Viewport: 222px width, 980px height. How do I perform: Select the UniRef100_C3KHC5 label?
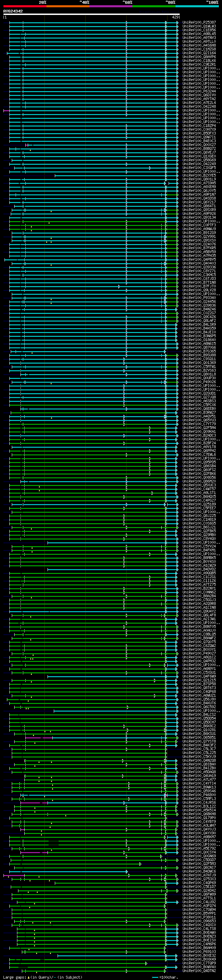pos(199,275)
